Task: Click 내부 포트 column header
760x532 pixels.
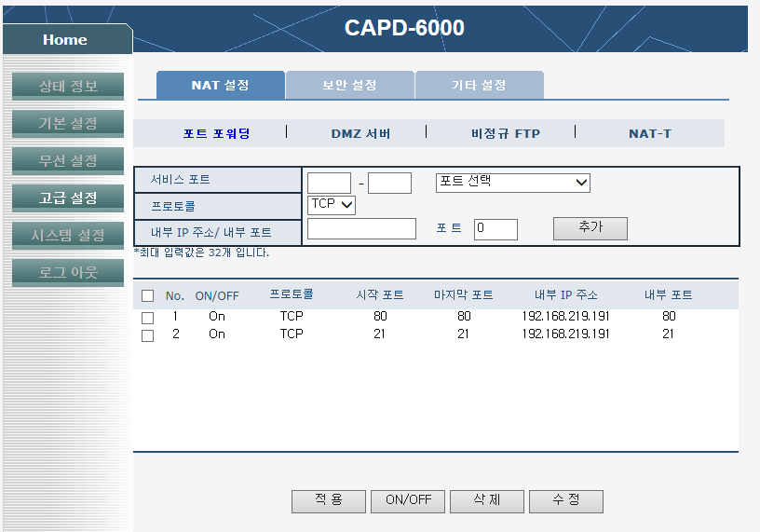Action: point(669,294)
